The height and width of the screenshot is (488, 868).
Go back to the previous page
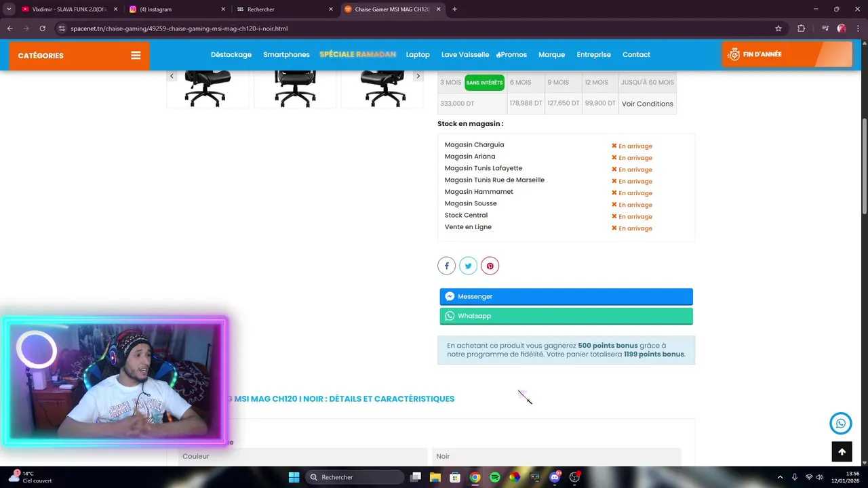pos(9,28)
